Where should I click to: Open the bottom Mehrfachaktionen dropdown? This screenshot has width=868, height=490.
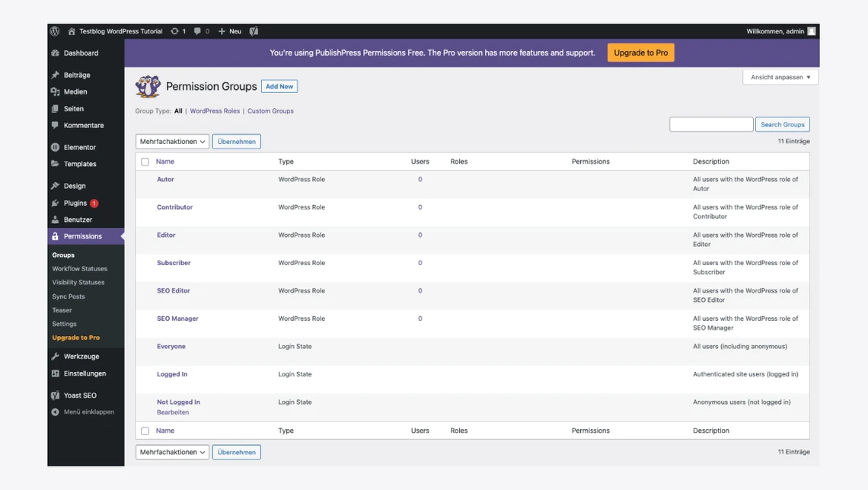(172, 452)
